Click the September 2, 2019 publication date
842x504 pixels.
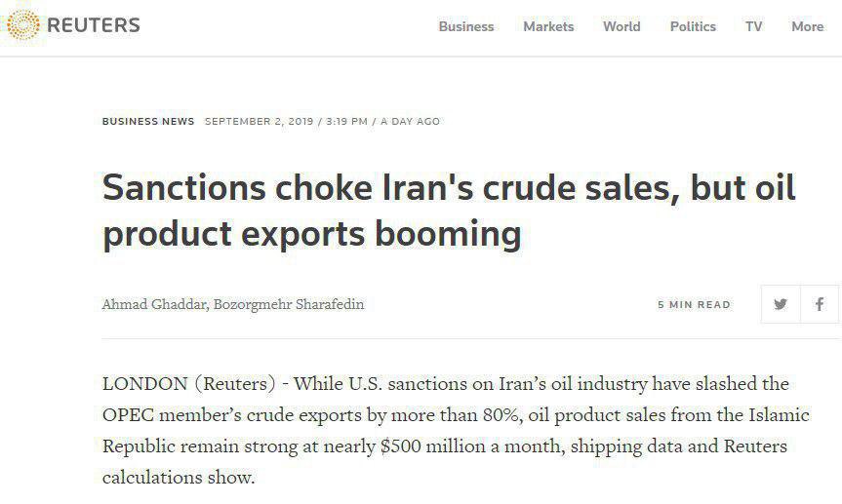(x=259, y=122)
